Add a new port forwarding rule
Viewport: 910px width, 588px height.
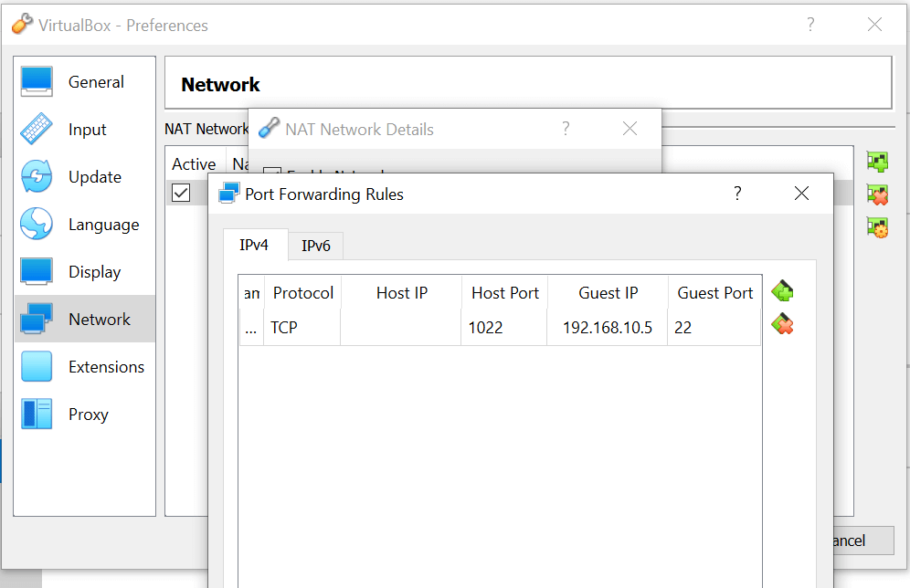click(781, 292)
